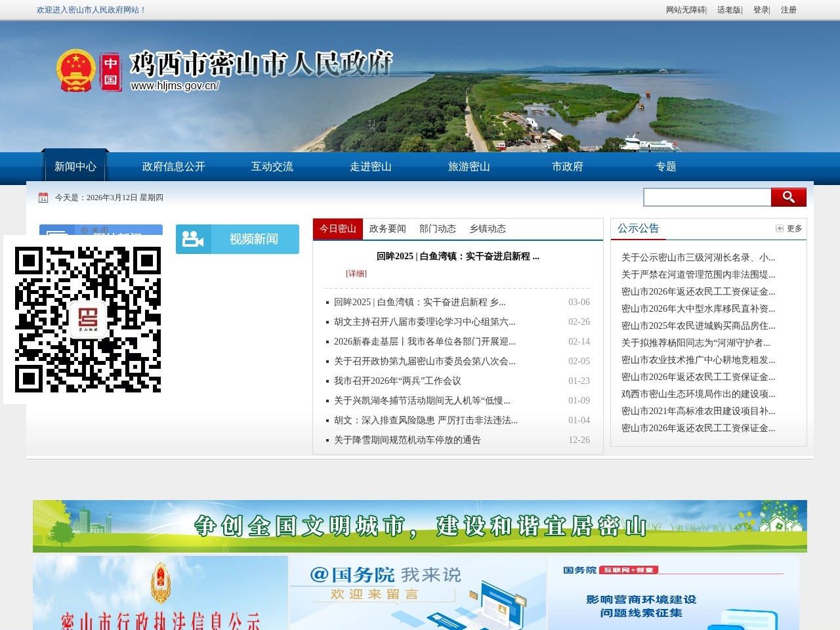The image size is (840, 630).
Task: Open notice 关于严禁在河道管理范围内非法围堤
Action: [x=698, y=275]
